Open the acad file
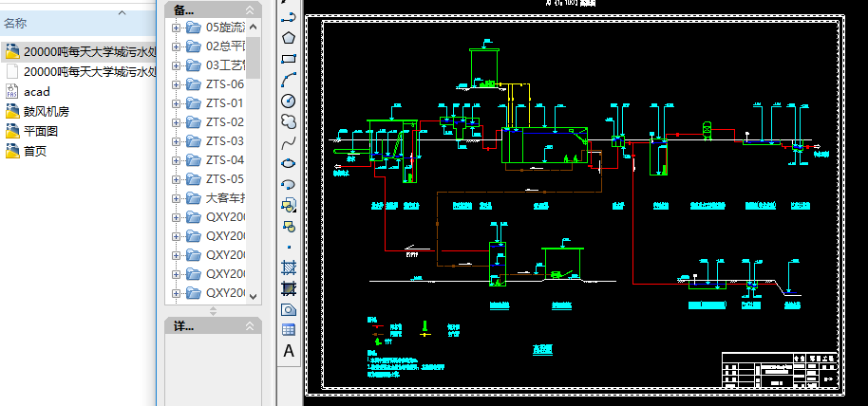Viewport: 868px width, 406px height. click(36, 91)
